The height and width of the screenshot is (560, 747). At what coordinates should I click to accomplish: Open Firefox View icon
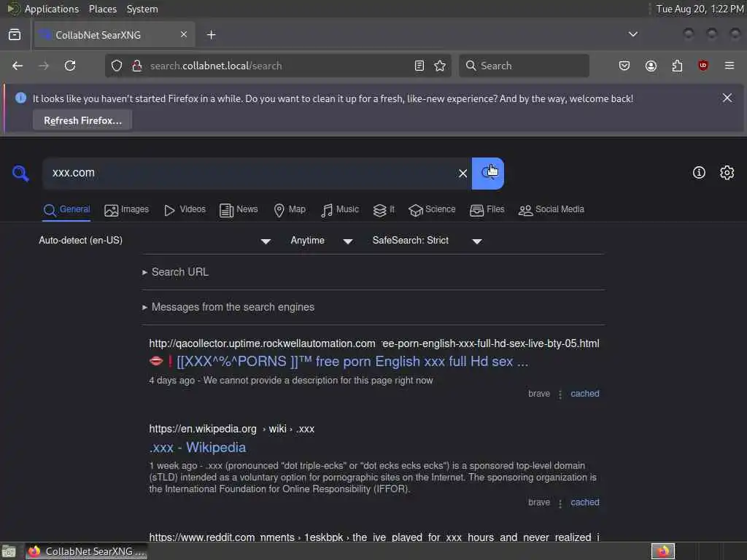(15, 35)
